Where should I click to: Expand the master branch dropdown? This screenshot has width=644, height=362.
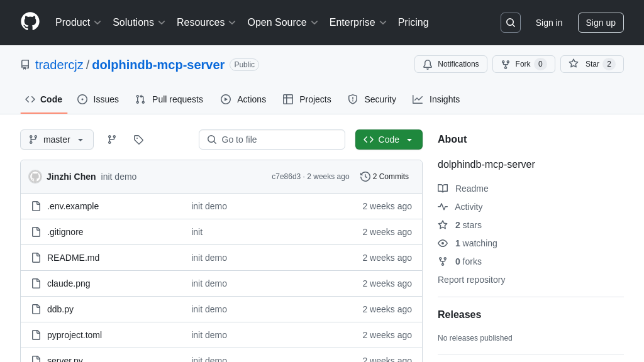[57, 140]
